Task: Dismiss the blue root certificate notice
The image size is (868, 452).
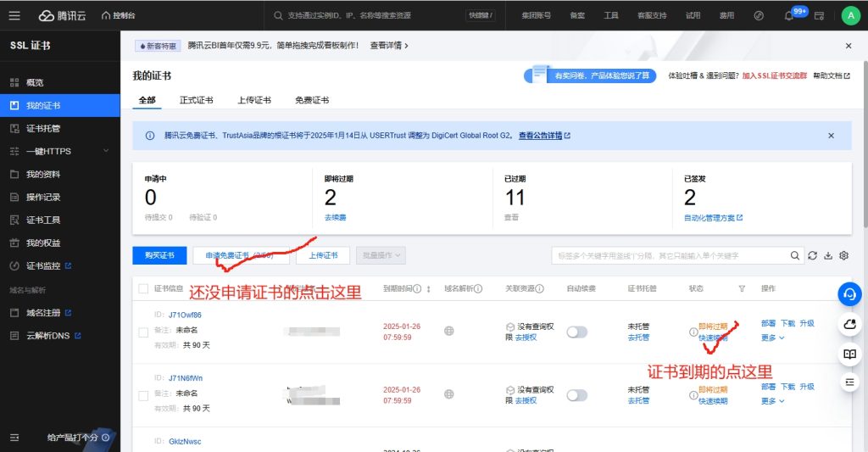Action: tap(831, 136)
